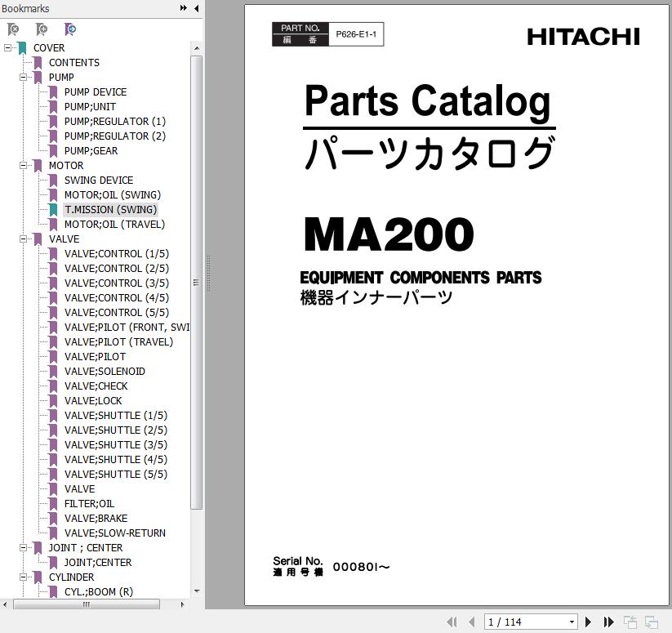This screenshot has width=672, height=633.
Task: Click the next view icon
Action: (652, 622)
